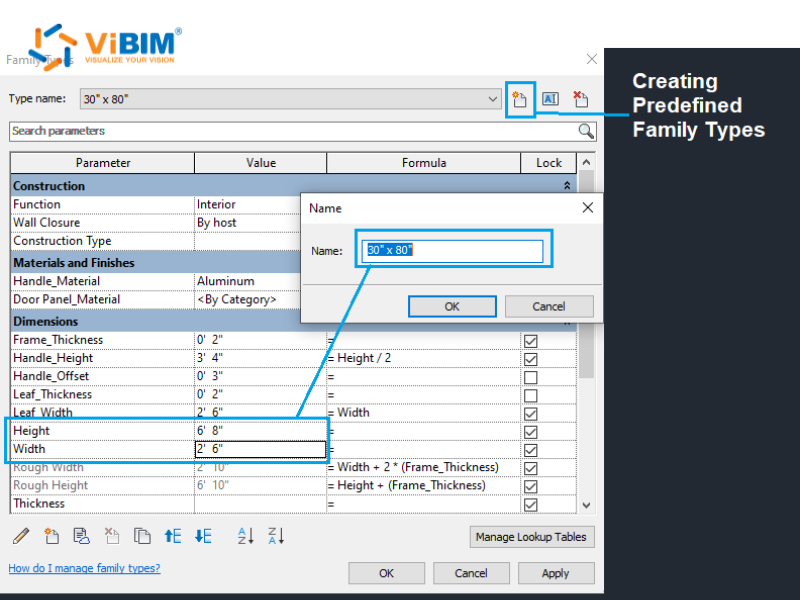The width and height of the screenshot is (800, 600).
Task: Click the Shared Parameter cloud document icon
Action: click(82, 536)
